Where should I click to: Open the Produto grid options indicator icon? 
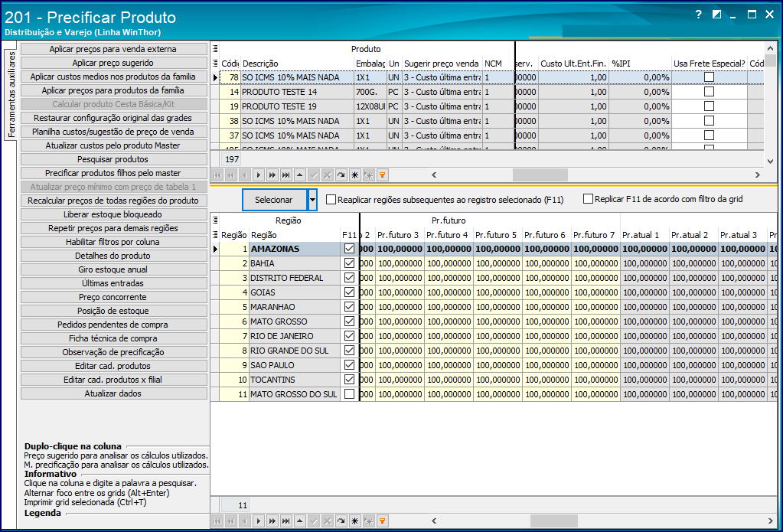[x=215, y=48]
